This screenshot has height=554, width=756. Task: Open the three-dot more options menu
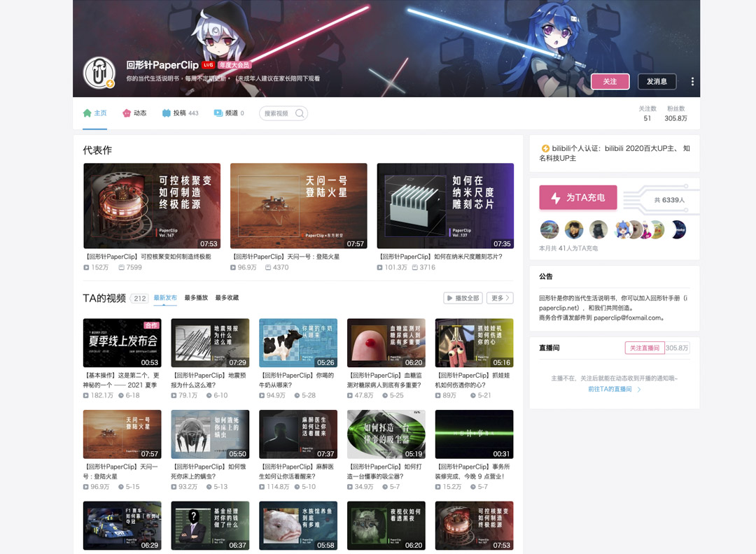click(x=692, y=81)
